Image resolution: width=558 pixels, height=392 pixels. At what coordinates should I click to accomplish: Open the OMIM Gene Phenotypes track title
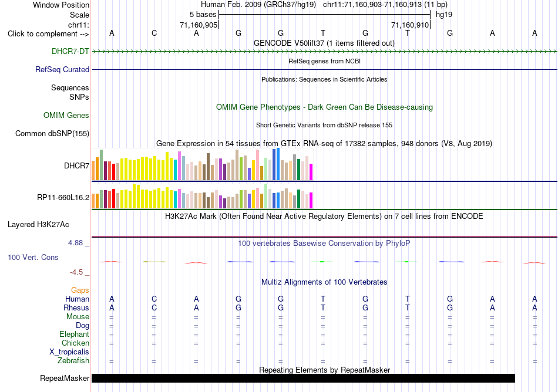pos(324,107)
